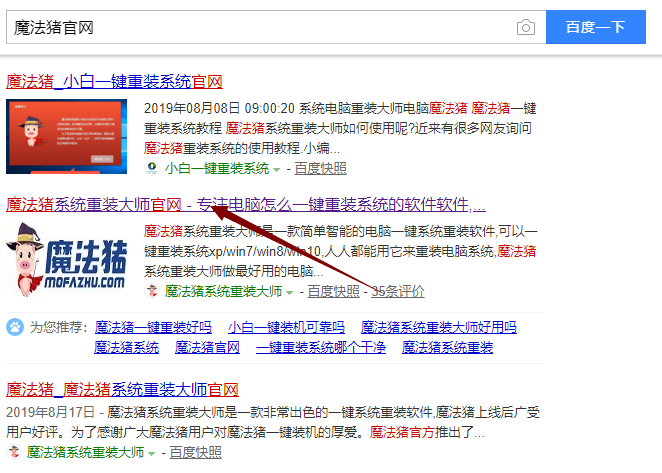Open suggestion 一键重装系统哪个干净

click(321, 348)
